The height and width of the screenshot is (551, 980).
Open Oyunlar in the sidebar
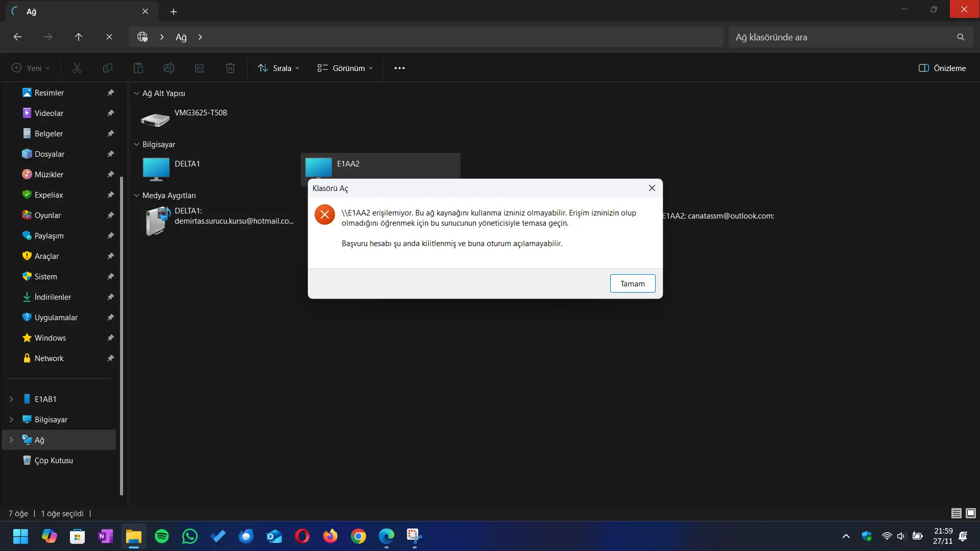coord(47,215)
